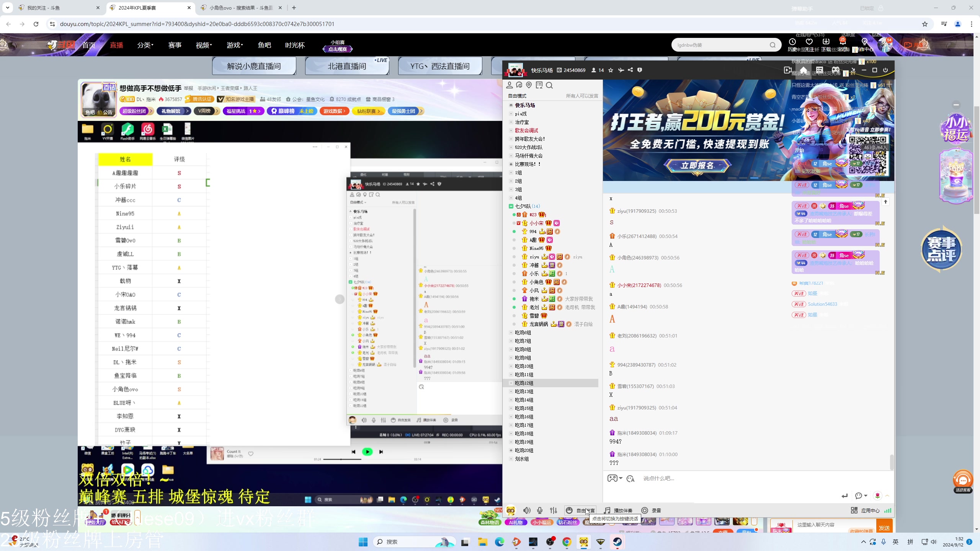Click the Douyu download client icon

pyautogui.click(x=826, y=42)
